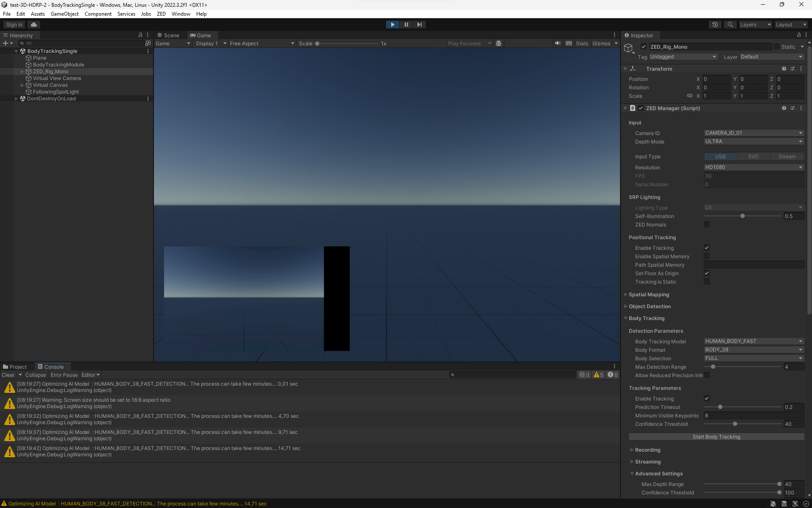Open the Depth Mode dropdown set to ULTRA
Screen dimensions: 812x508
(753, 141)
